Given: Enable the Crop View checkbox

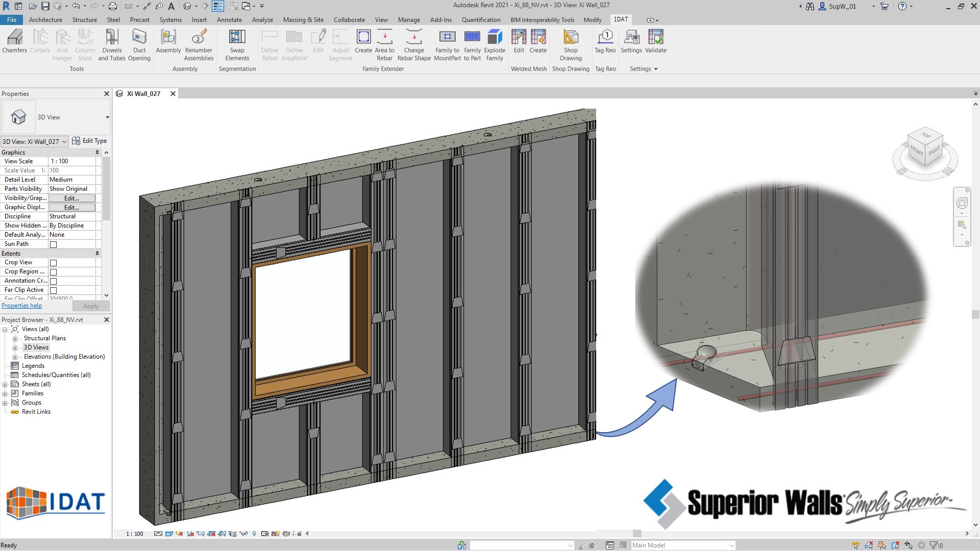Looking at the screenshot, I should [x=53, y=262].
